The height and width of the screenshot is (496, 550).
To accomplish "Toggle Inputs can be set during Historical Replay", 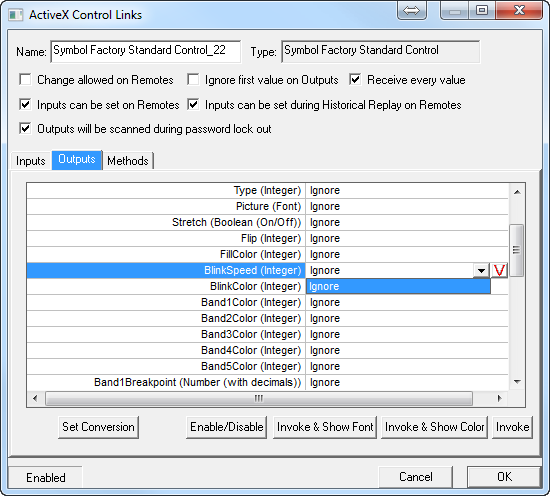I will click(193, 105).
